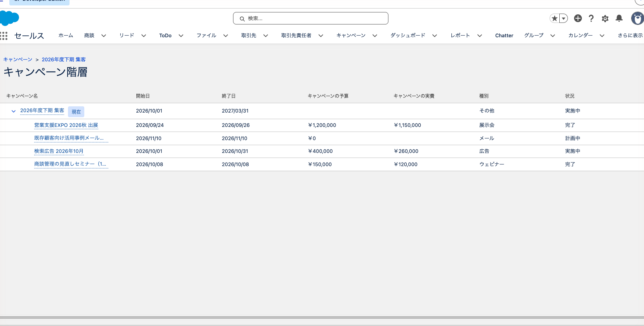The image size is (644, 326).
Task: Click the search field
Action: (311, 18)
